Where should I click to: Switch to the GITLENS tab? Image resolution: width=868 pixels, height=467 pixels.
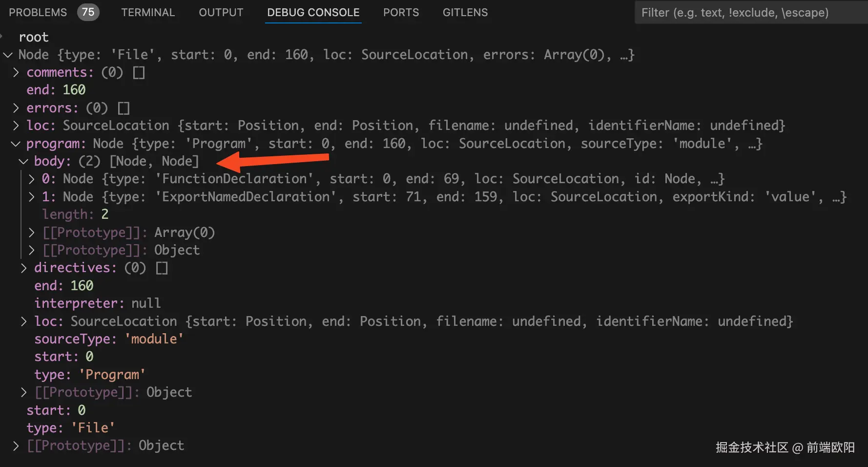click(465, 12)
